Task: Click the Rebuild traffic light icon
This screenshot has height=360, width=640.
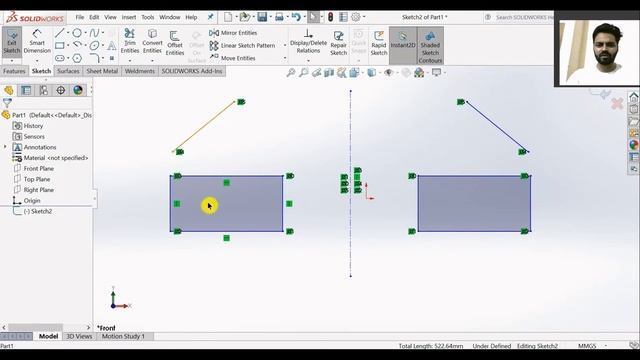Action: click(x=330, y=17)
